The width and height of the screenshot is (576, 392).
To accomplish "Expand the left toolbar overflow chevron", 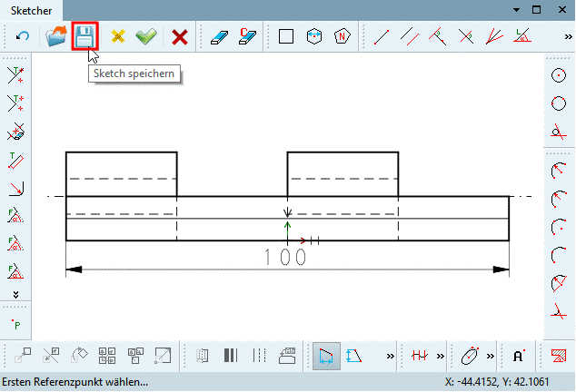I will pos(15,295).
